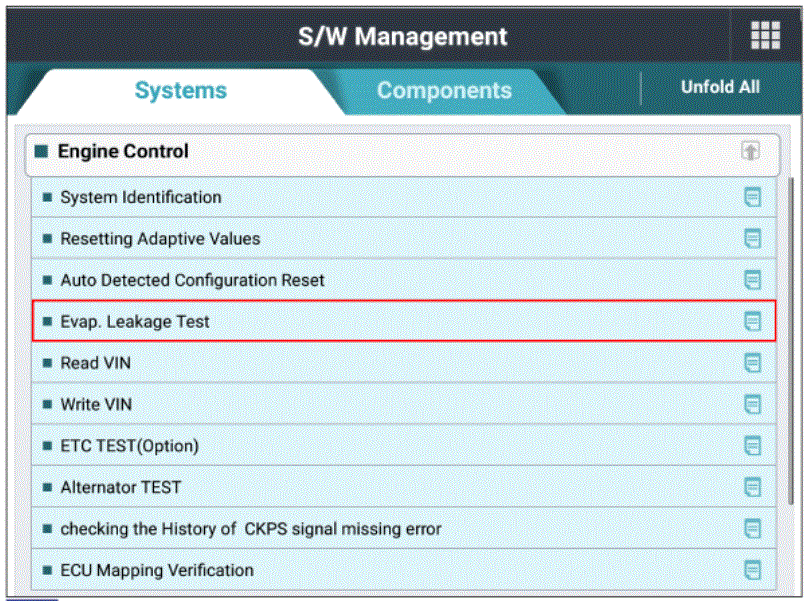Image resolution: width=807 pixels, height=601 pixels.
Task: Click document icon for Auto Detected Configuration Reset
Action: tap(752, 280)
